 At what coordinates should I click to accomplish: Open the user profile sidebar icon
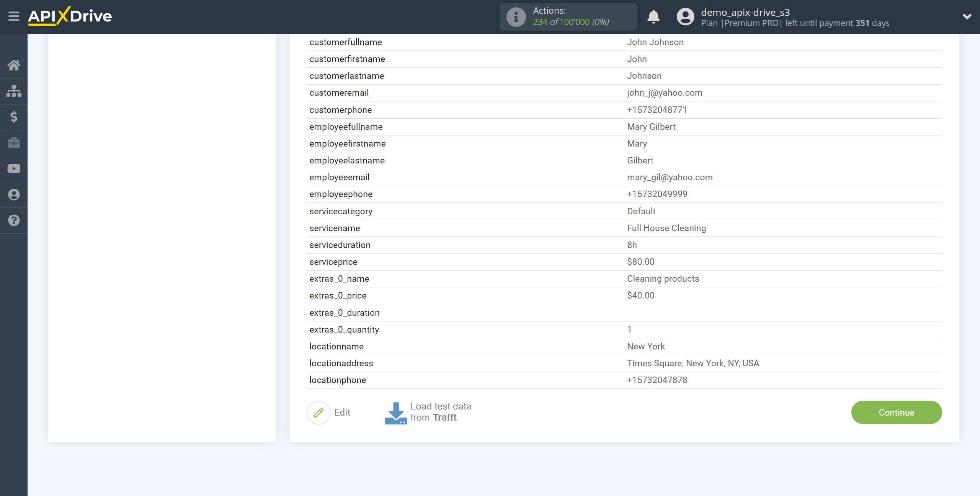point(14,194)
